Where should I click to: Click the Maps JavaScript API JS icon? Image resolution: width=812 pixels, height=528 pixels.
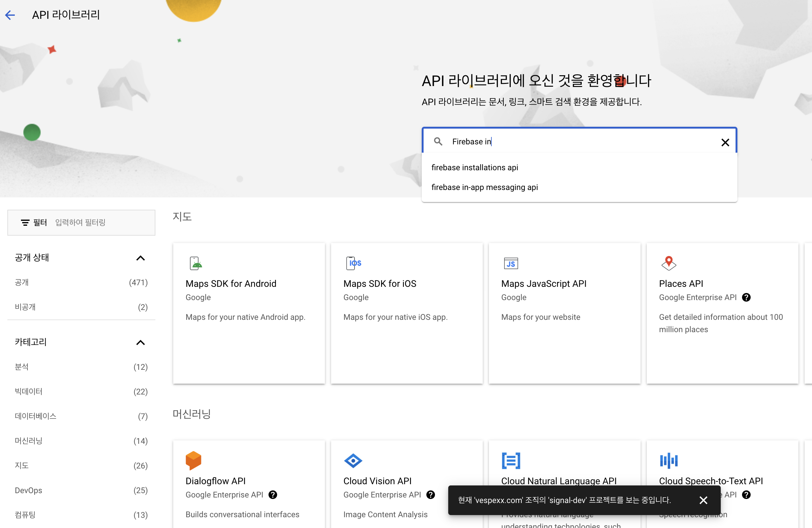(x=511, y=263)
